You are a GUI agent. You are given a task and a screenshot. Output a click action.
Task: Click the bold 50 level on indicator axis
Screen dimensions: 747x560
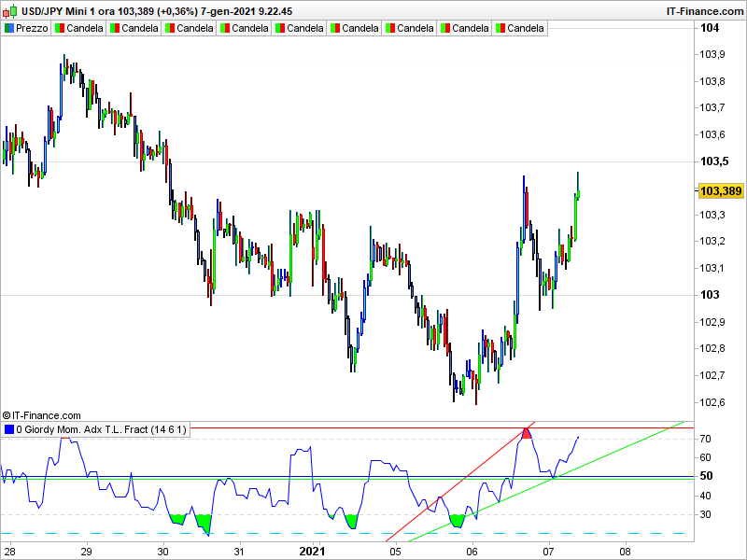point(706,476)
